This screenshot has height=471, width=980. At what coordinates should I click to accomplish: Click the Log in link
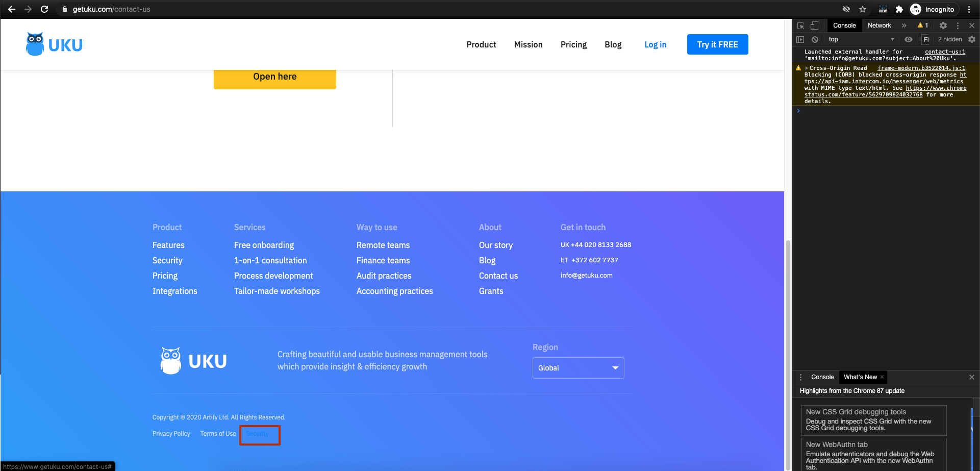tap(655, 44)
